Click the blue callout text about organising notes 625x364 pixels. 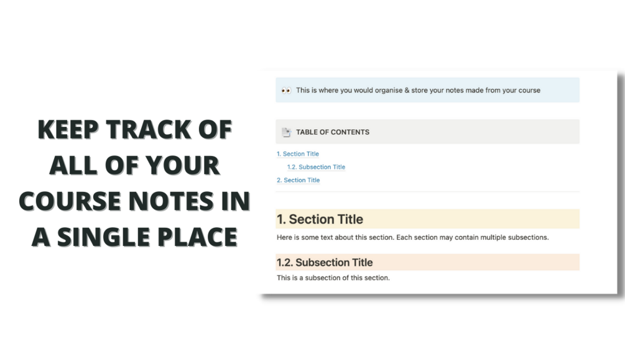click(x=418, y=91)
